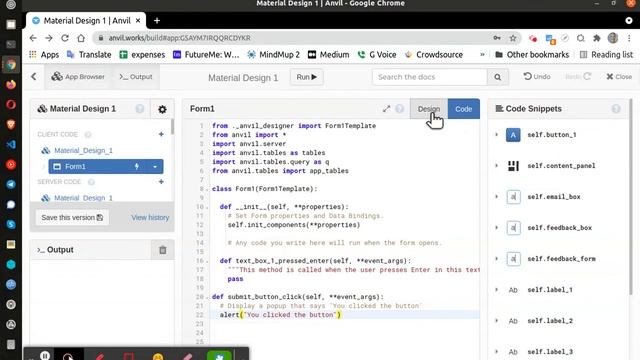The image size is (640, 360).
Task: Open the Form1 dropdown arrow
Action: pos(155,166)
